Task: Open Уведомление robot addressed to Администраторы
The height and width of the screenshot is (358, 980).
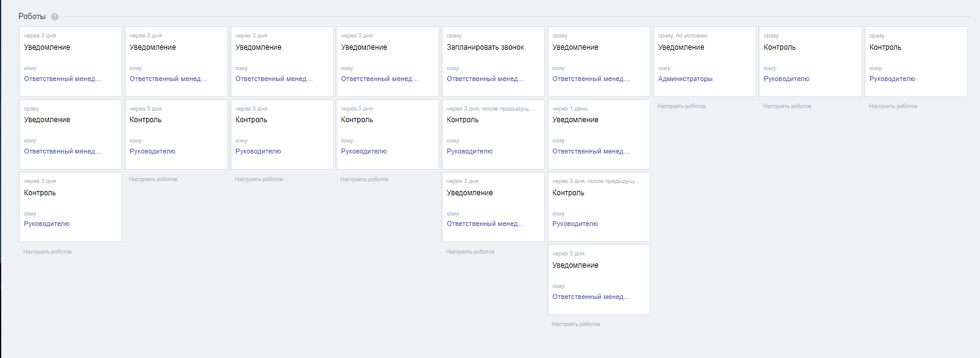Action: click(x=681, y=47)
